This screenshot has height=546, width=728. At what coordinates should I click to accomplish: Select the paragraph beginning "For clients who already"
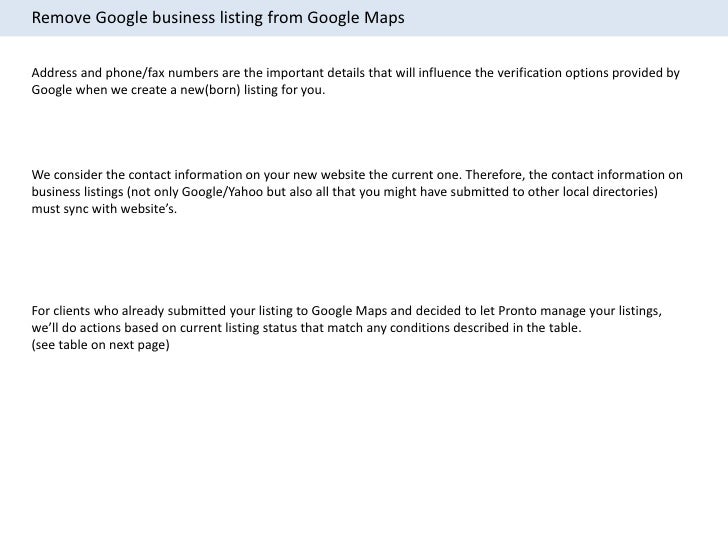click(347, 328)
